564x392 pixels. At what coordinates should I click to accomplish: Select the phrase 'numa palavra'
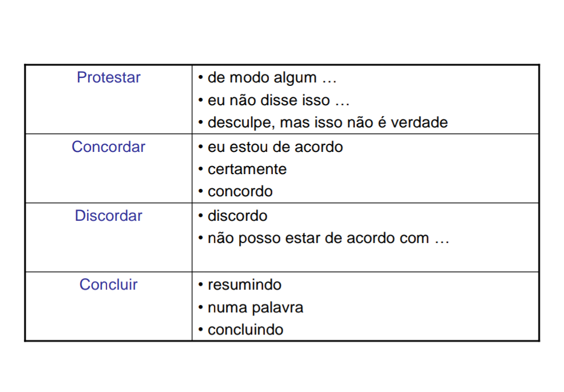(x=256, y=308)
